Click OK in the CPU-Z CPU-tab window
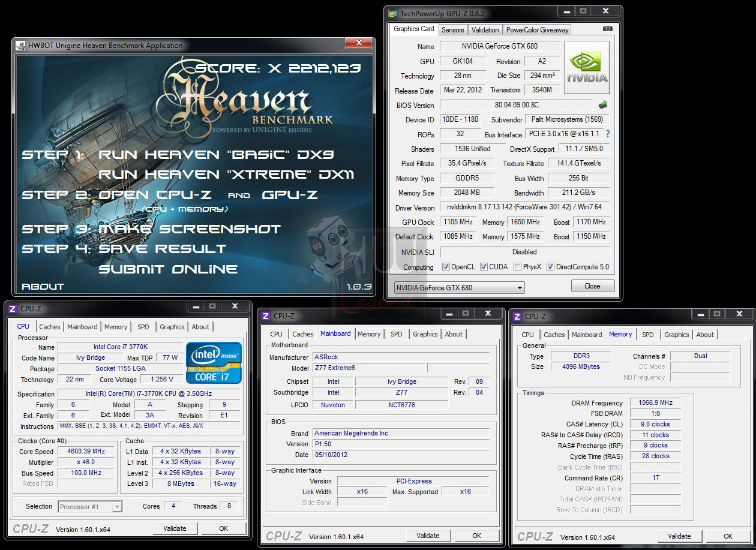 click(x=223, y=528)
